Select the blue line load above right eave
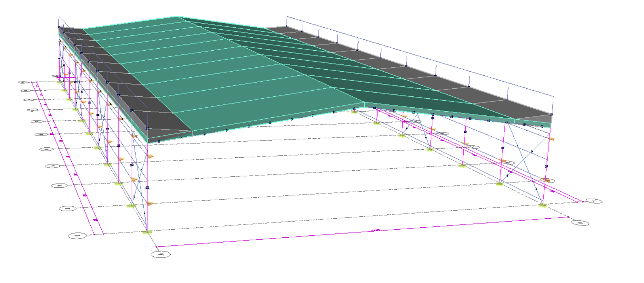Viewport: 644px width, 283px height. coord(419,57)
